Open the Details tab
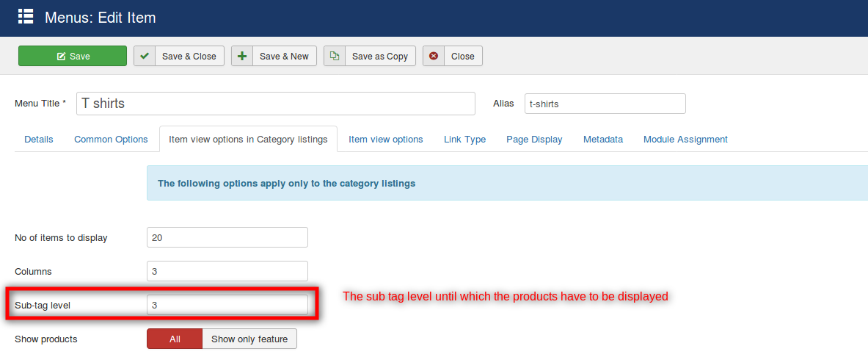 tap(39, 139)
